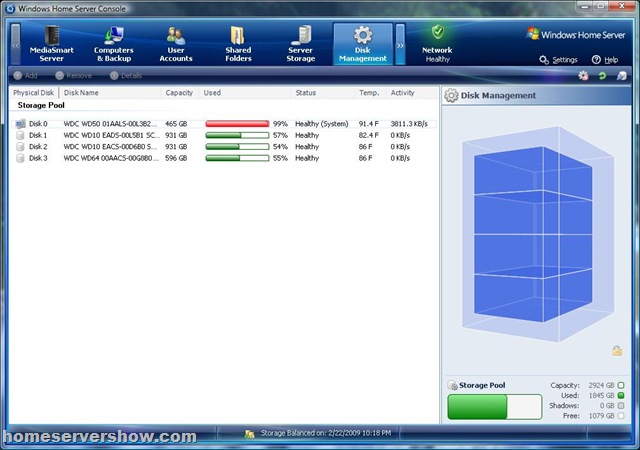The height and width of the screenshot is (450, 640).
Task: Select the Disk 2 drive icon
Action: [x=20, y=147]
